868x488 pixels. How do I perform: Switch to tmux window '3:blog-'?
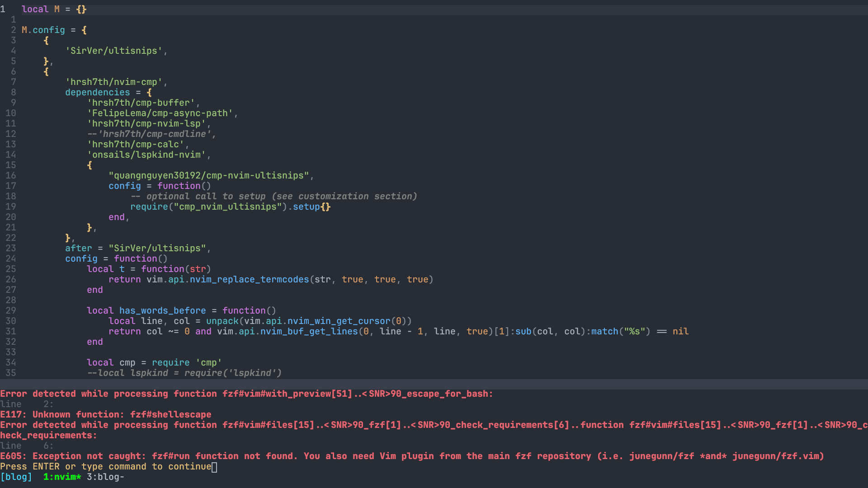[x=106, y=477]
